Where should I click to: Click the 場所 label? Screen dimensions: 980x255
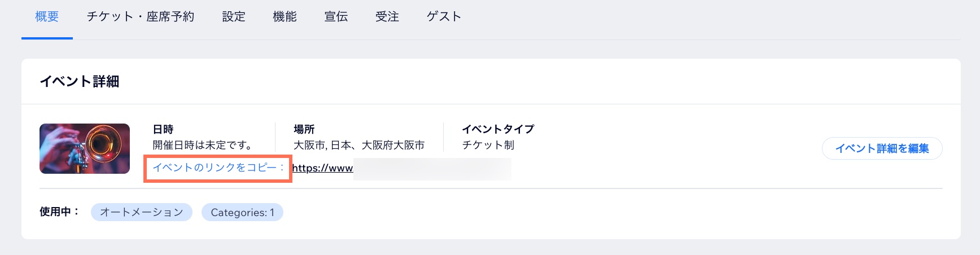click(x=304, y=129)
